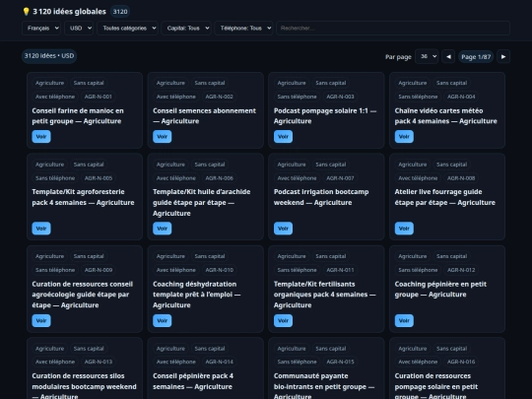Screen dimensions: 532x399
Task: Click Voir on Template/Kit agroforesterie card
Action: (41, 229)
